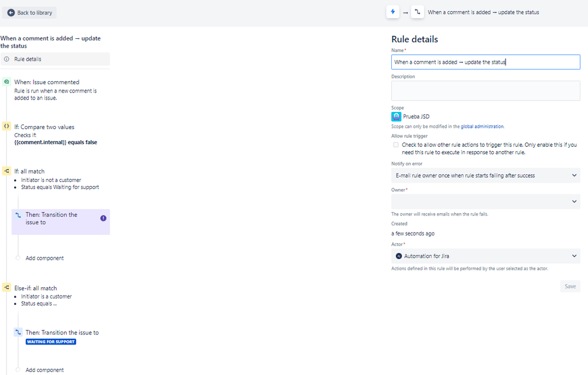This screenshot has height=375, width=588.
Task: Click the Automation for Jira avatar icon
Action: (x=401, y=255)
